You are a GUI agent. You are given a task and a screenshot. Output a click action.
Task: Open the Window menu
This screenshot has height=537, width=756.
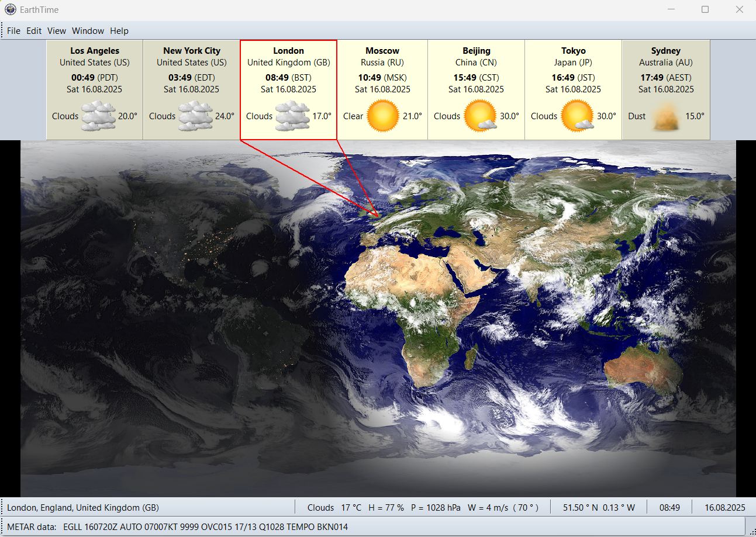[x=88, y=31]
